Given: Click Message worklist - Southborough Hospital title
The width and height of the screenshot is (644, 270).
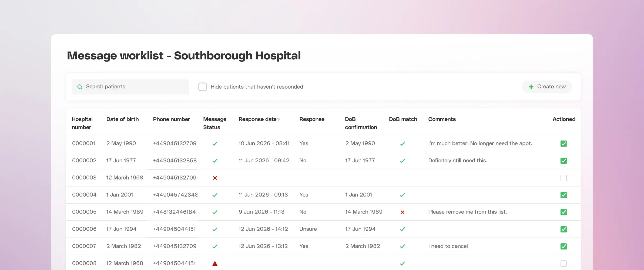Looking at the screenshot, I should (184, 56).
